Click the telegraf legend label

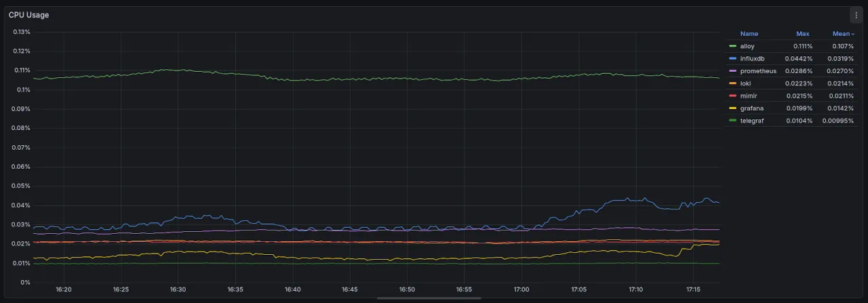point(751,121)
